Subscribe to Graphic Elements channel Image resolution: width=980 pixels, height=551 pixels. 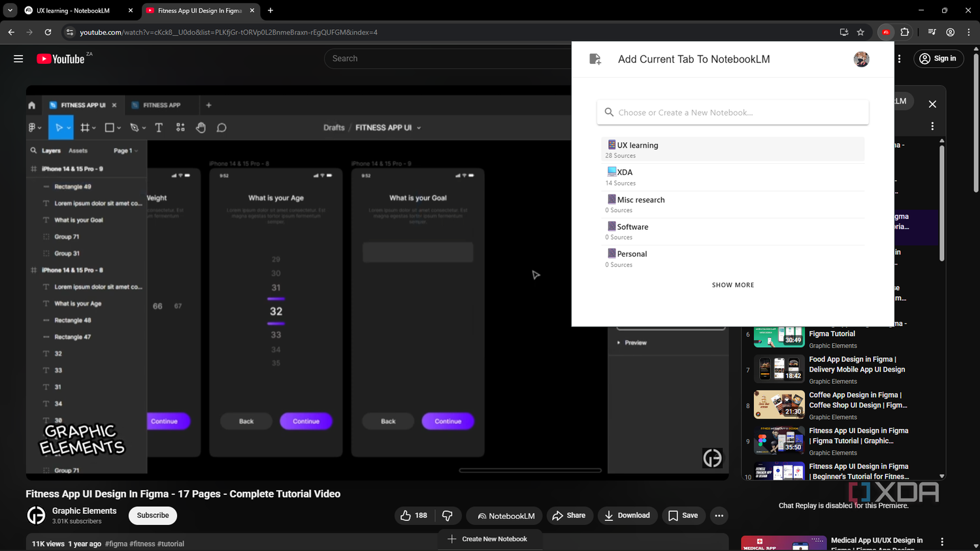tap(153, 516)
